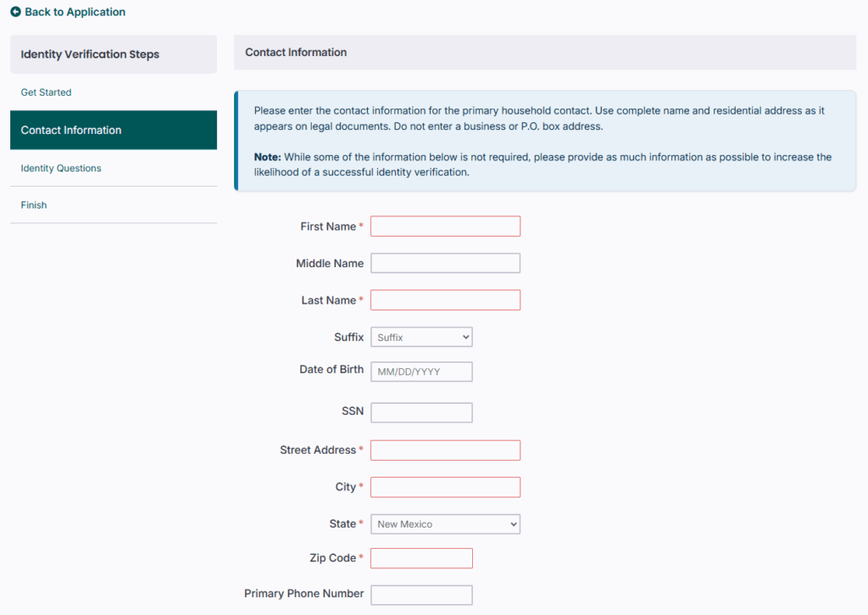Image resolution: width=868 pixels, height=615 pixels.
Task: Click the Zip Code input
Action: point(421,558)
